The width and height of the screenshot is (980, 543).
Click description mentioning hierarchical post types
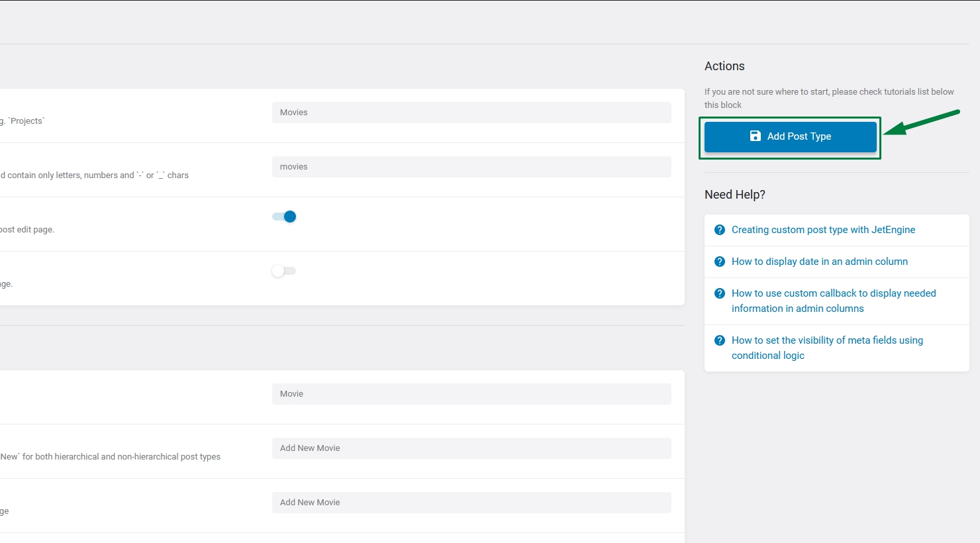[x=110, y=457]
